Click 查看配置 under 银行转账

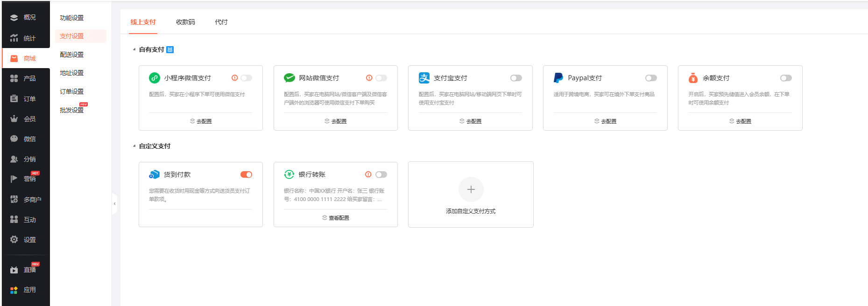coord(336,218)
